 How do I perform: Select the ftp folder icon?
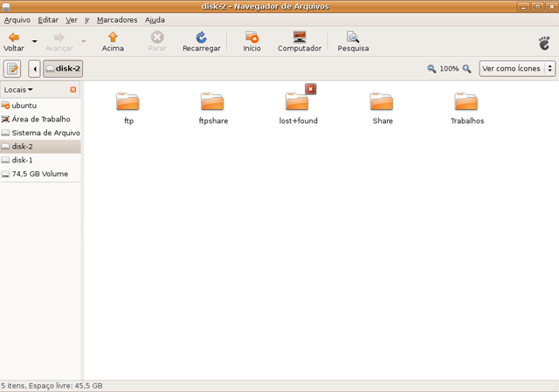point(128,101)
